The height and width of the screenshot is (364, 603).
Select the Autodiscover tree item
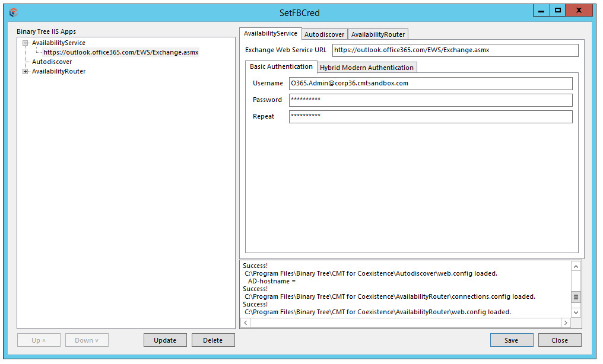52,62
